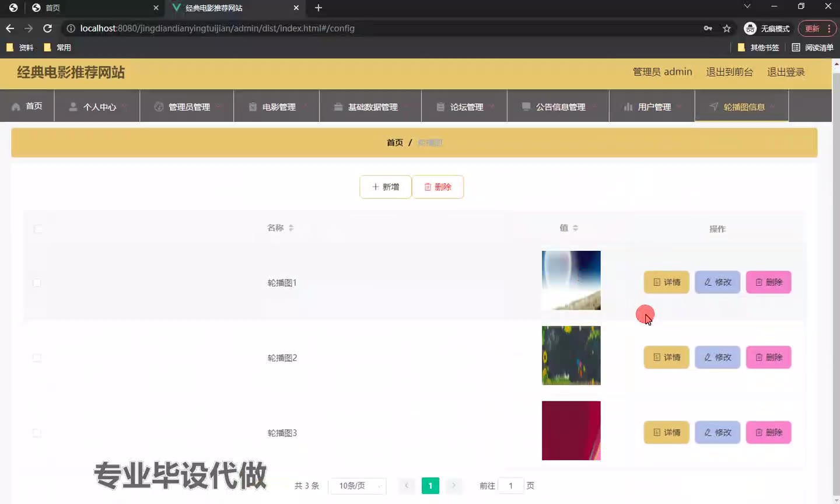
Task: Go back with browser back arrow
Action: (x=10, y=28)
